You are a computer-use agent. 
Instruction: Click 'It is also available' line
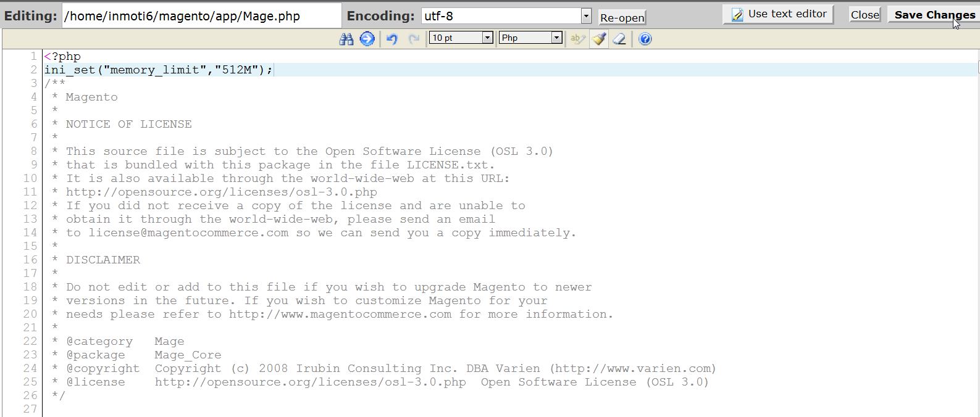[x=281, y=178]
